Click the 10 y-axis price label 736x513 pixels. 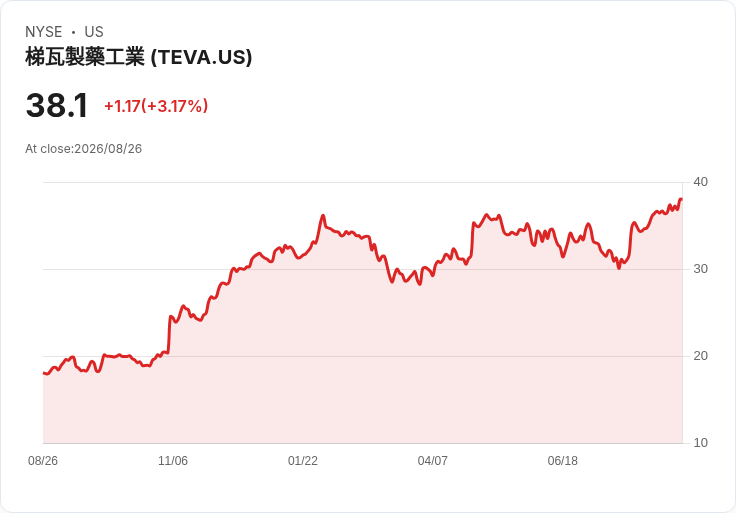pos(700,443)
